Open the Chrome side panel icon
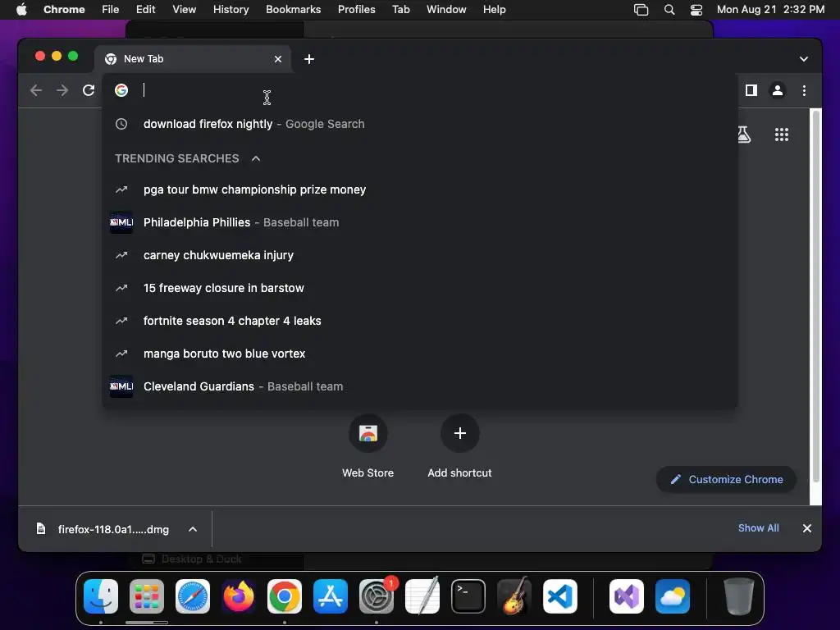 point(751,90)
